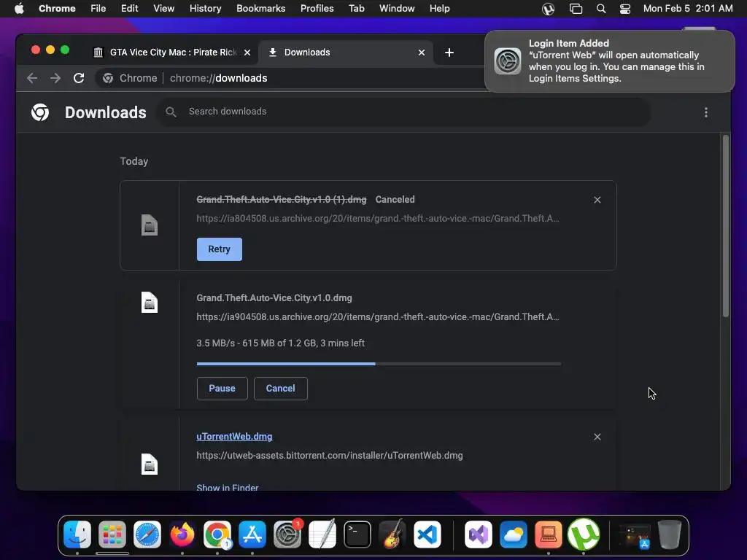Click Show in Finder for uTorrentWeb.dmg

tap(228, 486)
